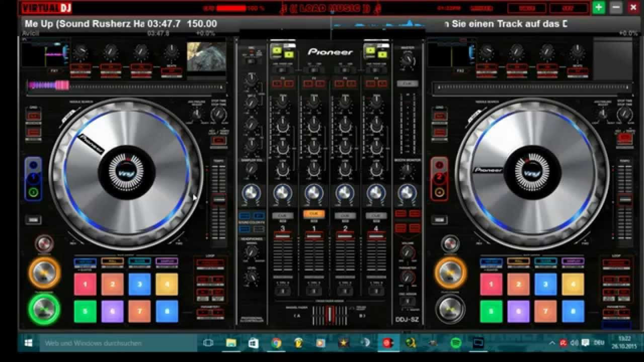Click channel 4 volume fader
644x362 pixels.
click(376, 235)
